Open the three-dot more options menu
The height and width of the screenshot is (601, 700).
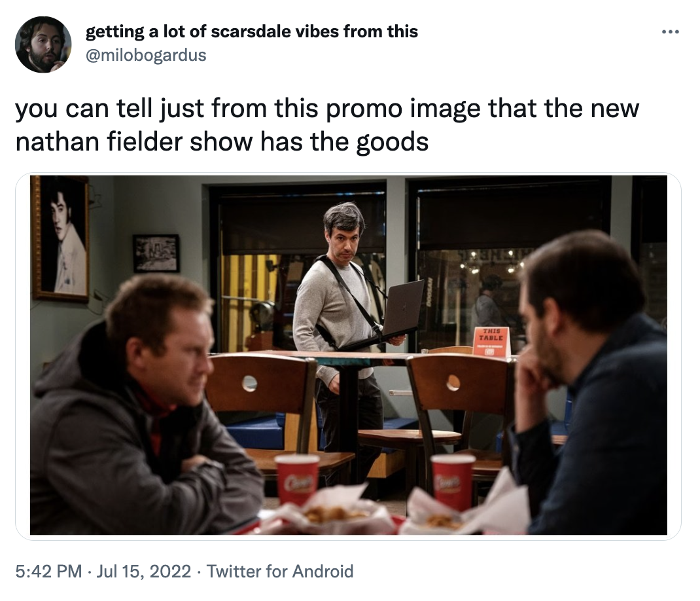point(670,31)
